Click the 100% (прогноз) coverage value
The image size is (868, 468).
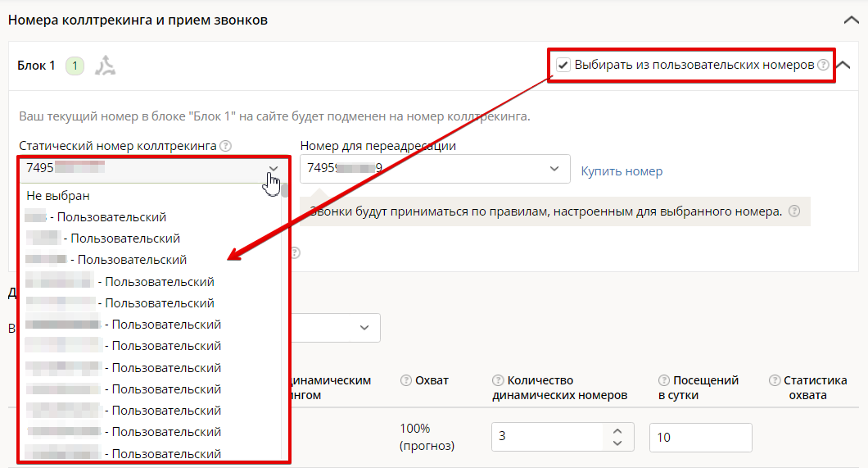click(x=427, y=437)
